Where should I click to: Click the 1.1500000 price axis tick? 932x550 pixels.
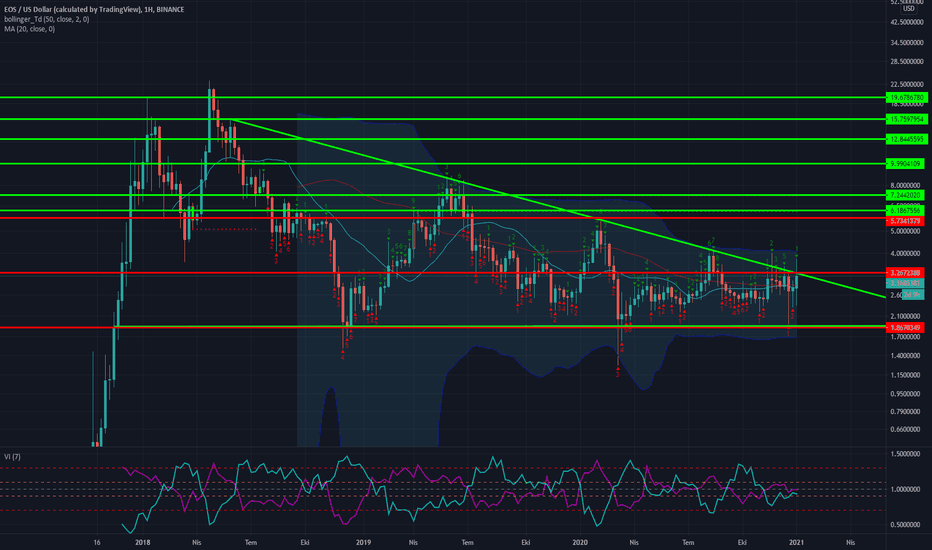pyautogui.click(x=906, y=375)
